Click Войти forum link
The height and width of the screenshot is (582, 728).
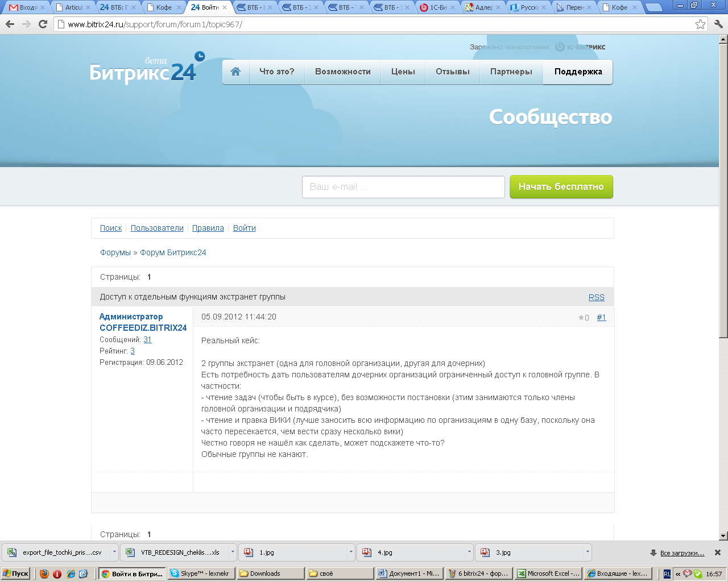coord(245,228)
